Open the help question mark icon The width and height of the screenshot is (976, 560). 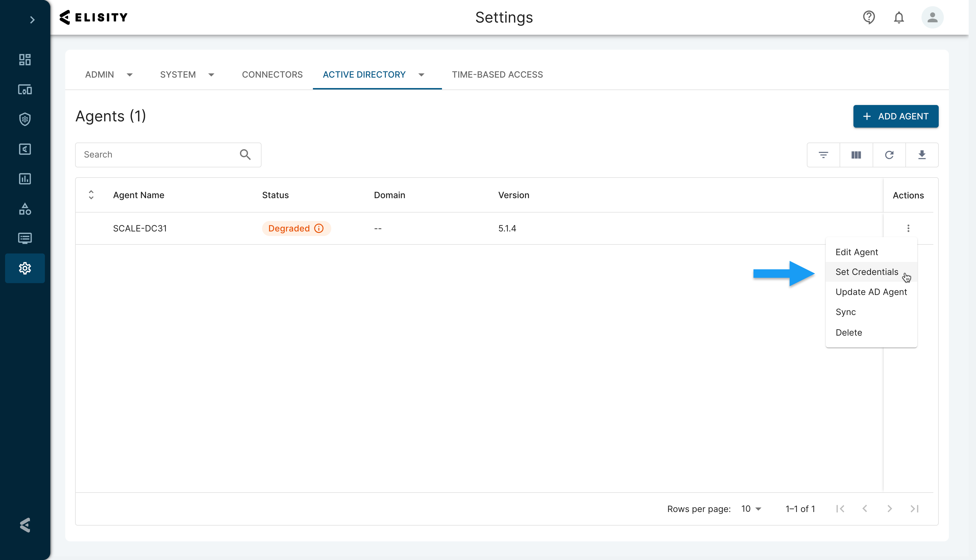point(869,17)
